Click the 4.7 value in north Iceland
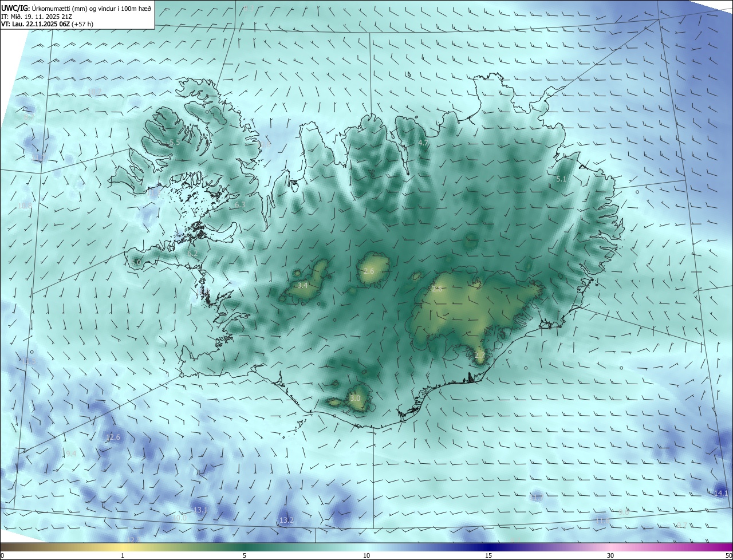The width and height of the screenshot is (733, 560). click(x=423, y=143)
